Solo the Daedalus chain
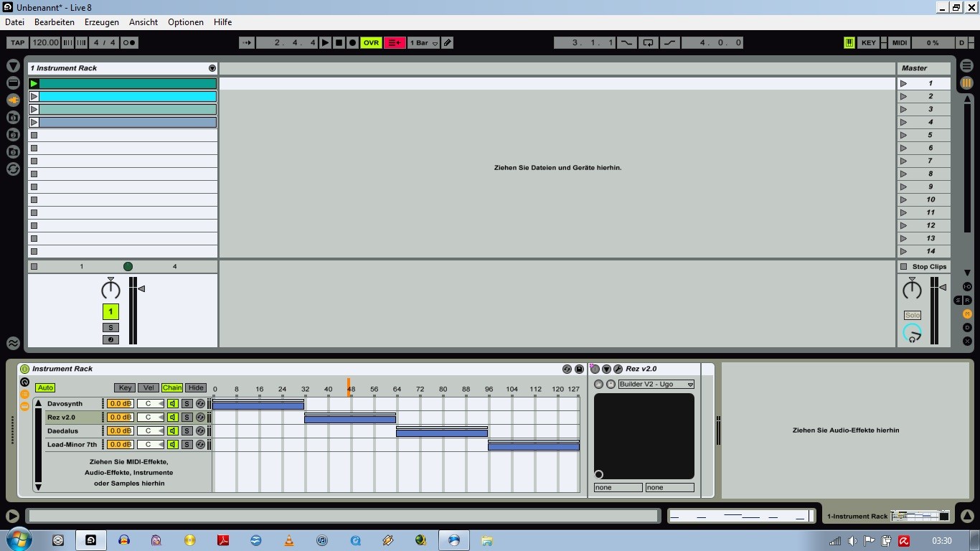Viewport: 980px width, 551px height. tap(187, 431)
